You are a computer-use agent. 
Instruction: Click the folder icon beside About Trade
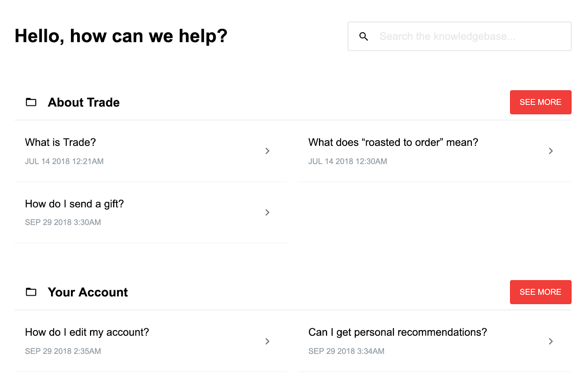tap(31, 102)
